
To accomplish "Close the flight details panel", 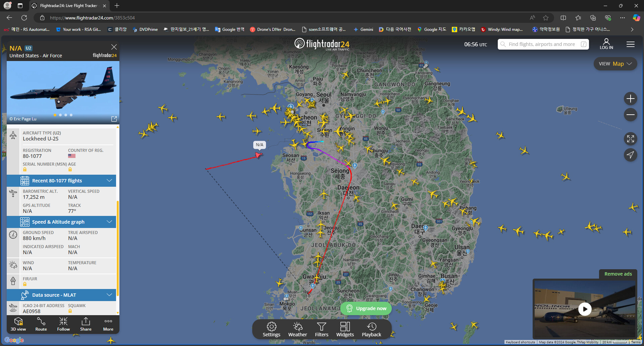I will (x=114, y=47).
